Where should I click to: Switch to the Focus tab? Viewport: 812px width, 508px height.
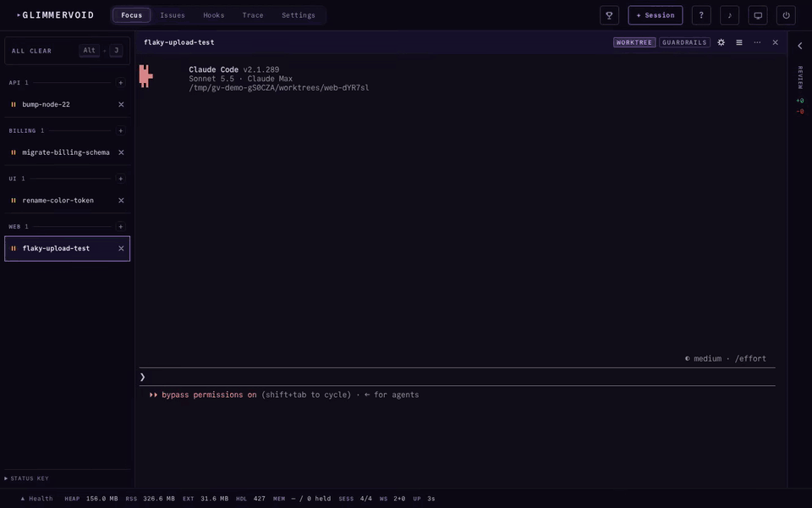(132, 15)
